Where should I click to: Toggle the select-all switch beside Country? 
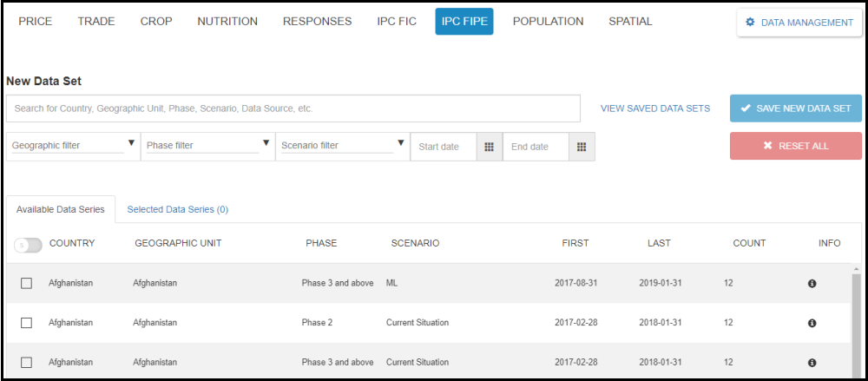(28, 245)
